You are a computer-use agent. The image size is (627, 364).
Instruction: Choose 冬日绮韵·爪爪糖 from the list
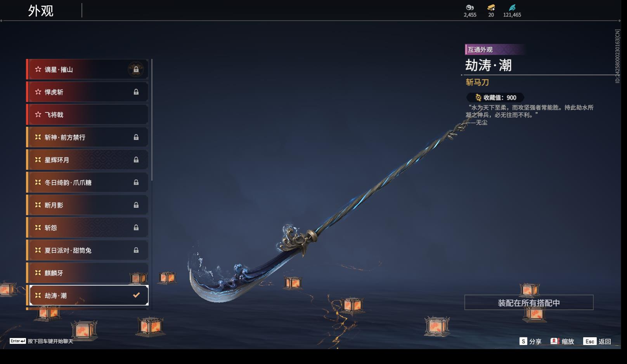click(x=87, y=183)
